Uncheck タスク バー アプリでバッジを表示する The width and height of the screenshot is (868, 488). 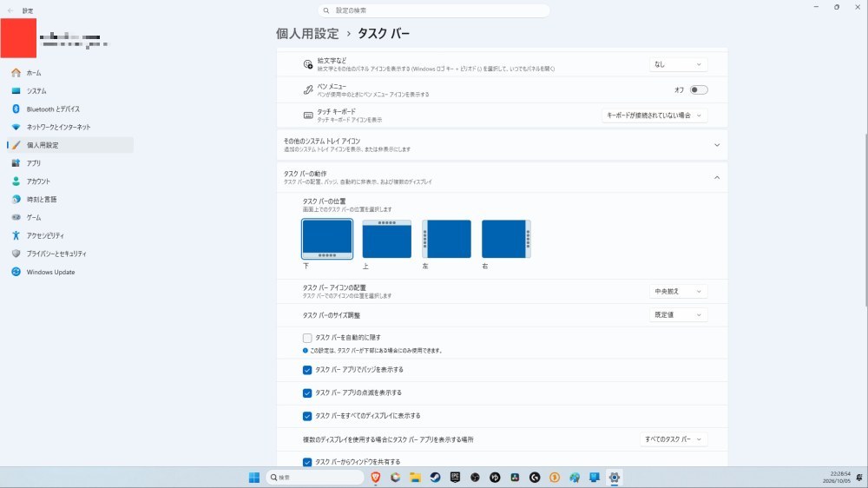pos(307,370)
